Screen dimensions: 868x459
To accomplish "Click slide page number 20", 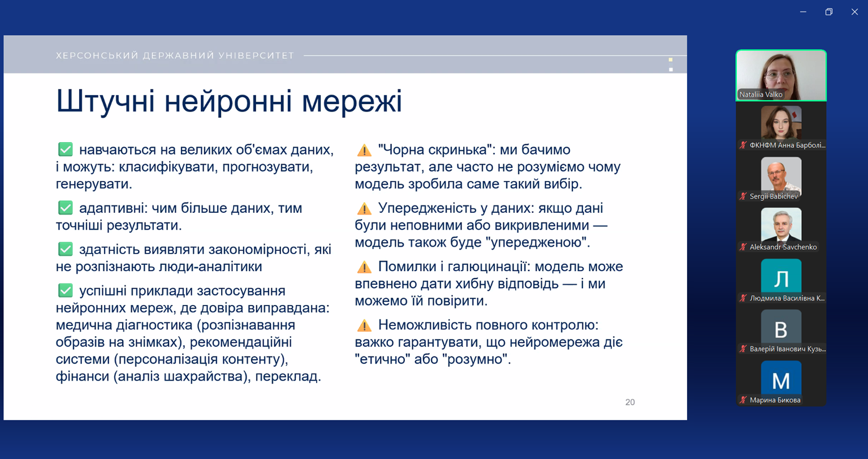I will (x=630, y=402).
